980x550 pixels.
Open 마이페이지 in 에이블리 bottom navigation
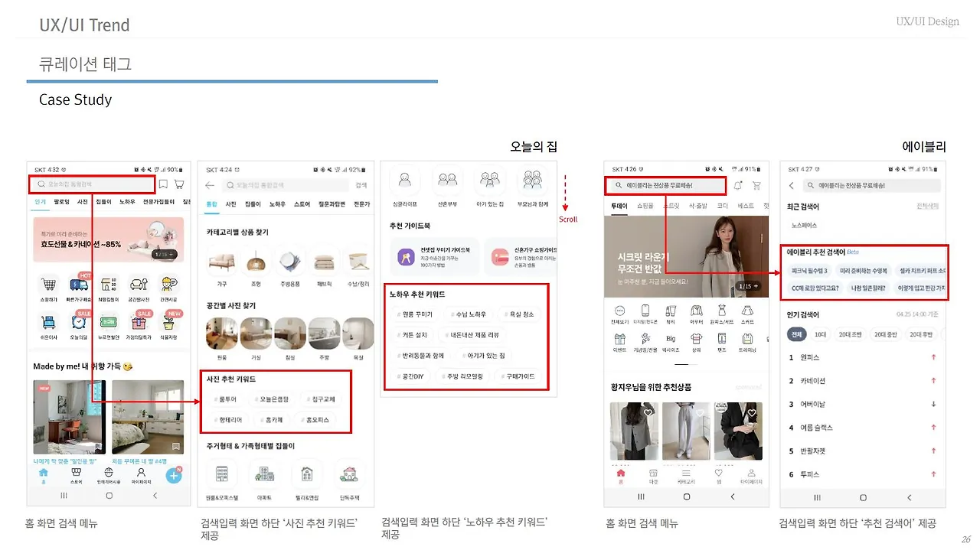click(751, 476)
